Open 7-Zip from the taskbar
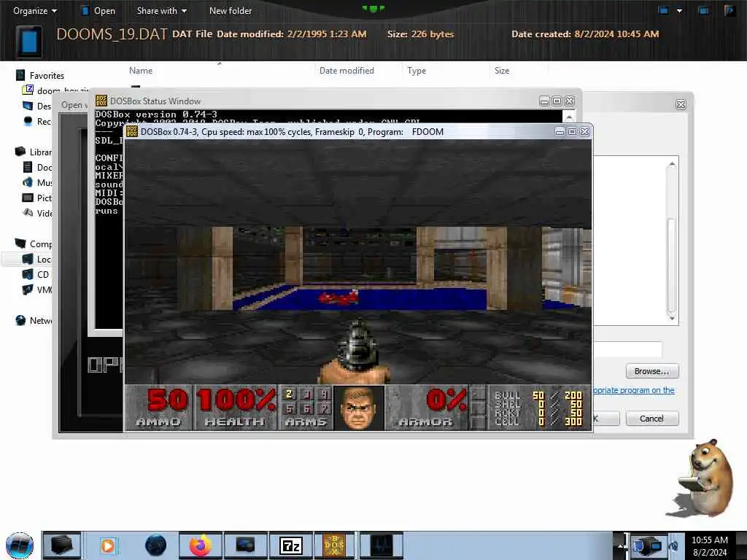747x560 pixels. pyautogui.click(x=290, y=545)
